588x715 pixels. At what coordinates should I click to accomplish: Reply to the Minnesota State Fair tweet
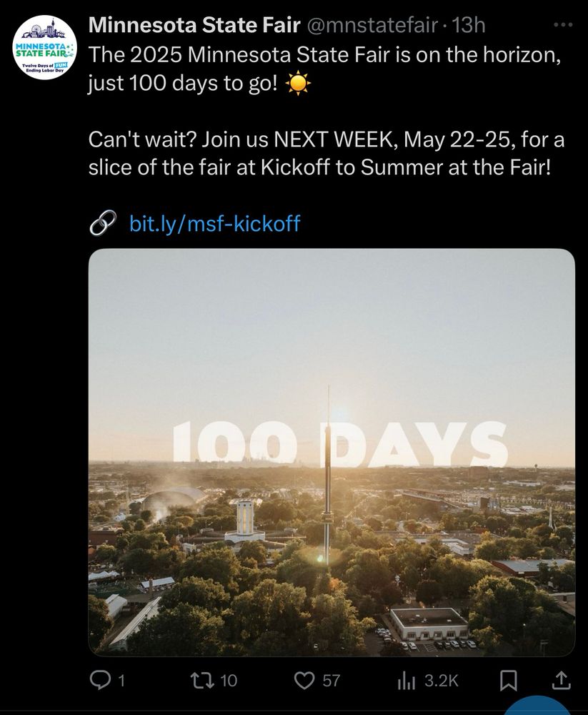pyautogui.click(x=100, y=681)
